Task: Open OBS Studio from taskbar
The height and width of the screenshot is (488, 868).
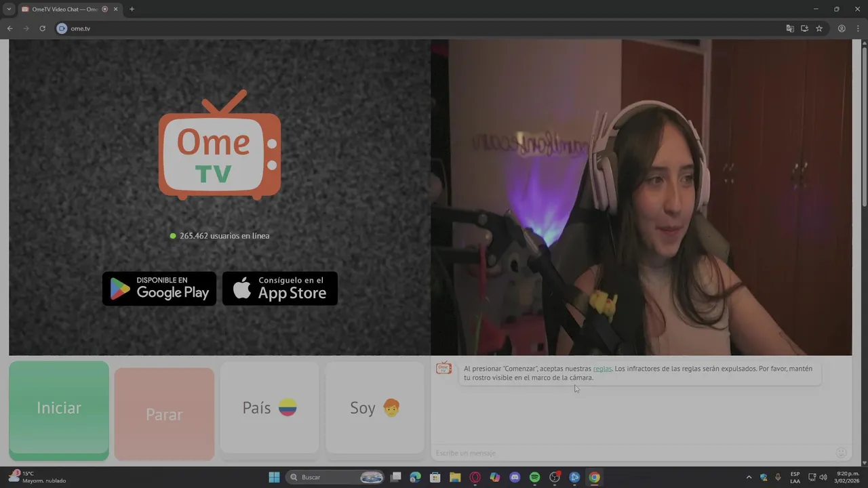Action: [x=555, y=477]
